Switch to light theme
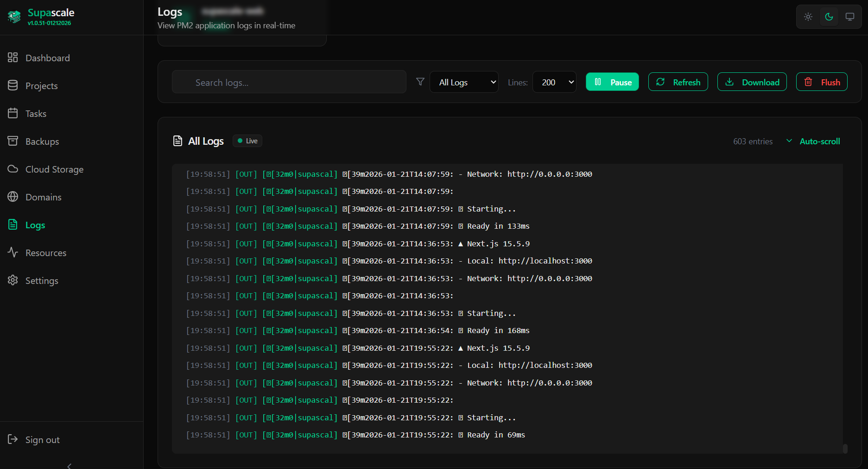The width and height of the screenshot is (868, 469). coord(808,17)
